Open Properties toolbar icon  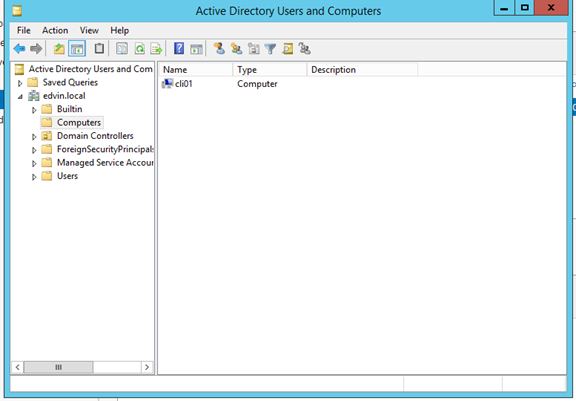click(122, 48)
